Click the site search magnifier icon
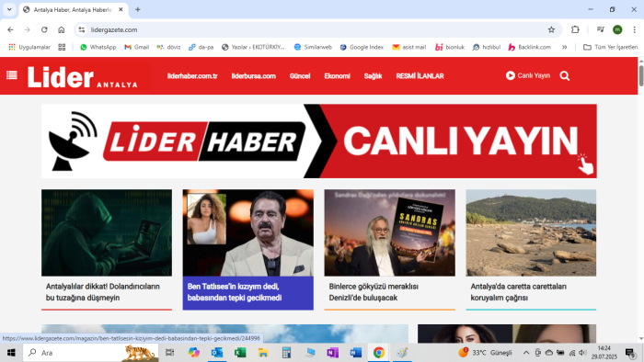The image size is (644, 362). point(565,76)
